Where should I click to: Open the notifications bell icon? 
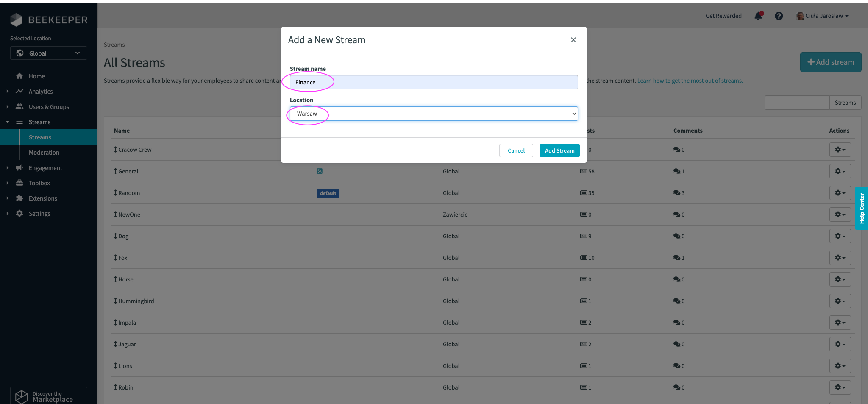point(758,16)
